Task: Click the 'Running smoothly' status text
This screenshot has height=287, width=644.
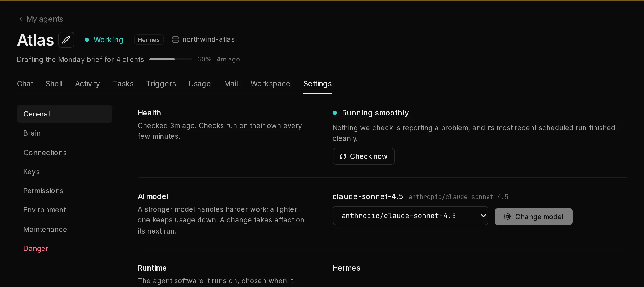Action: click(x=375, y=113)
